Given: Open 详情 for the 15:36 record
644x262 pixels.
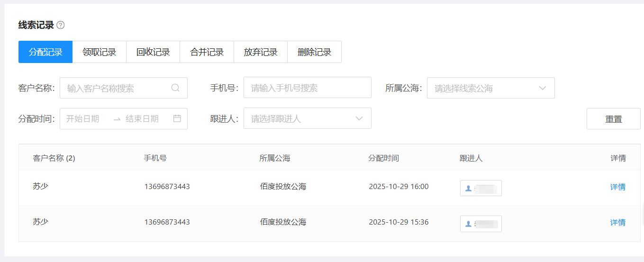Looking at the screenshot, I should pos(617,223).
